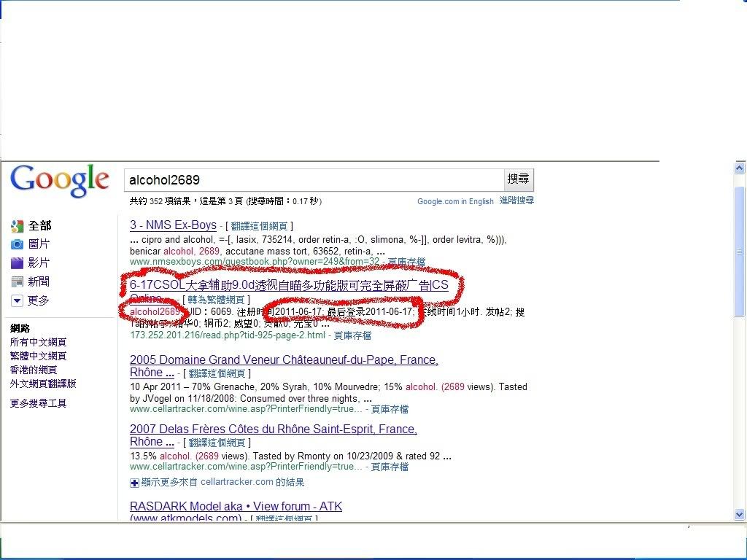
Task: Select 影片 label in left sidebar
Action: (x=39, y=262)
